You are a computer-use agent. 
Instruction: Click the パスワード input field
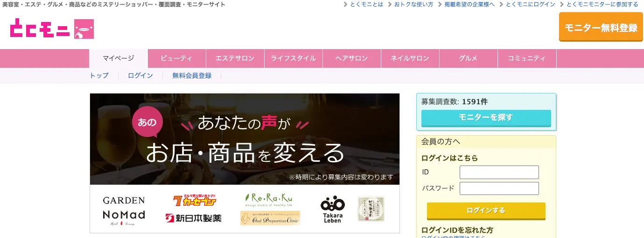499,188
